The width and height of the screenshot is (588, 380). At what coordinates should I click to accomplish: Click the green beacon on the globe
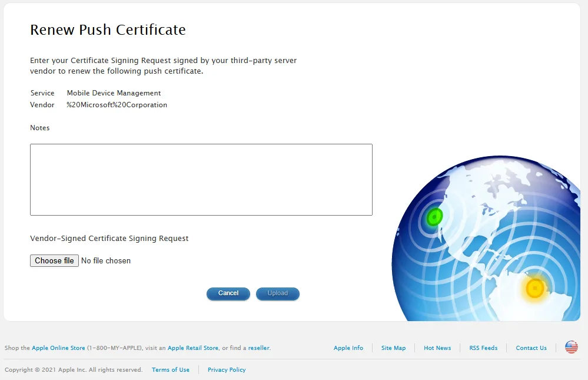[434, 217]
